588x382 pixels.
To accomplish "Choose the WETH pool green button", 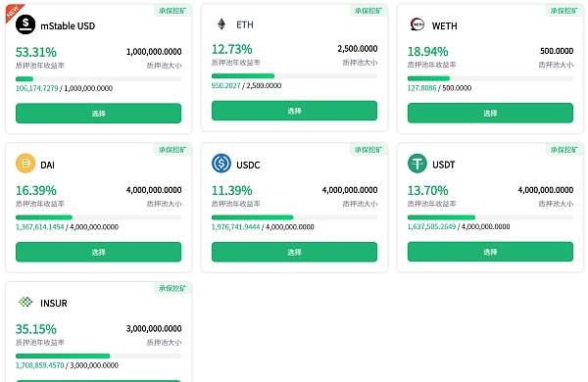I will click(490, 113).
